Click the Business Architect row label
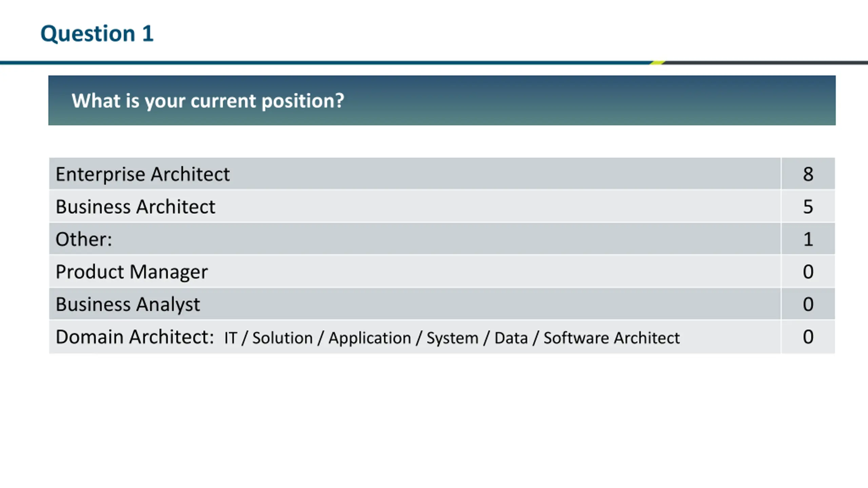 pyautogui.click(x=136, y=207)
